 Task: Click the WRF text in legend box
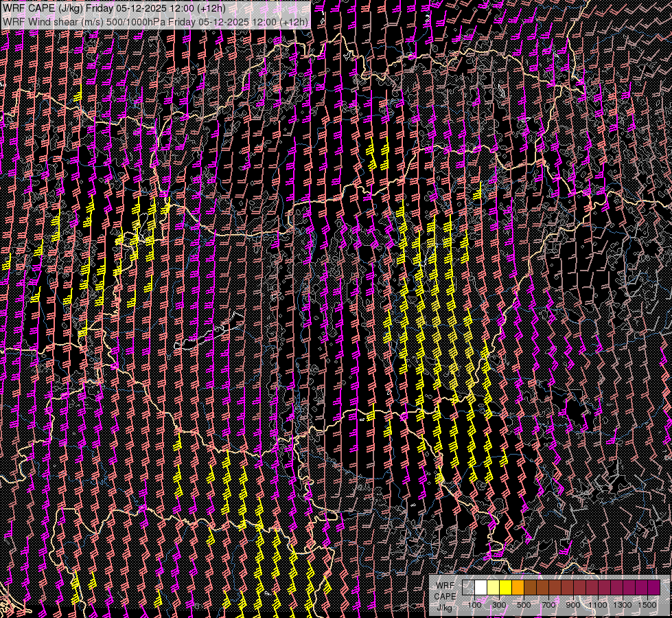click(x=444, y=585)
